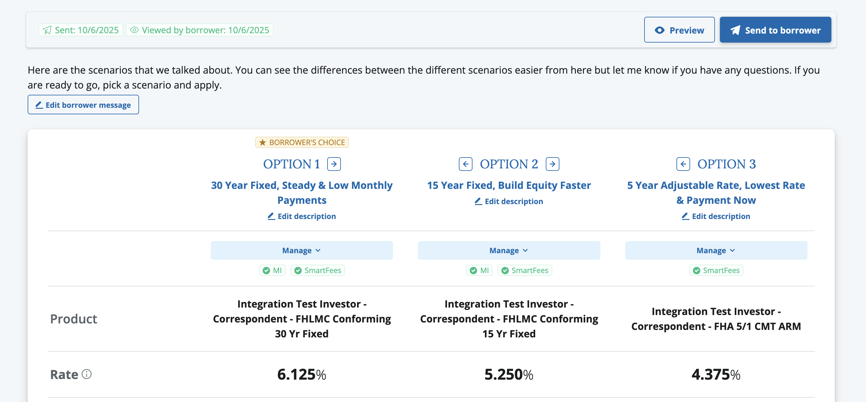Toggle the MI badge under Option 1
The width and height of the screenshot is (868, 402).
(272, 271)
